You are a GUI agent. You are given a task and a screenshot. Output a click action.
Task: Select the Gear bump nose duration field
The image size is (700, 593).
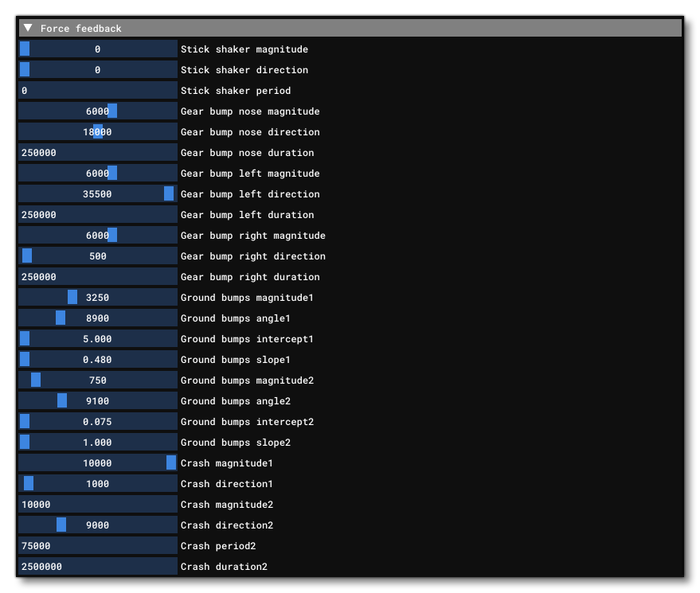(98, 153)
